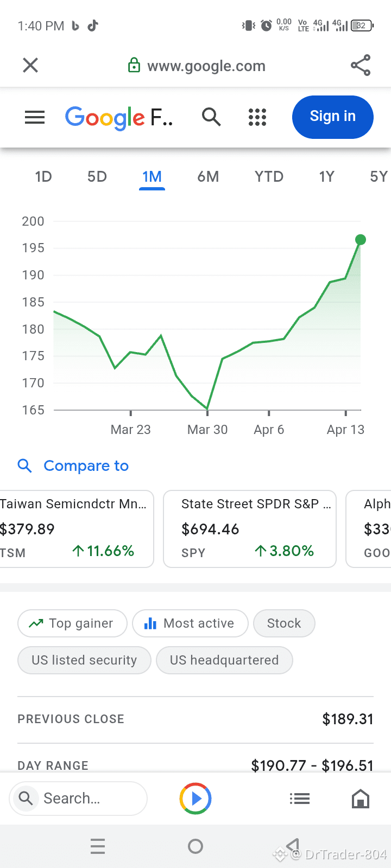The image size is (391, 868).
Task: Select the 1D chart range tab
Action: pyautogui.click(x=43, y=177)
